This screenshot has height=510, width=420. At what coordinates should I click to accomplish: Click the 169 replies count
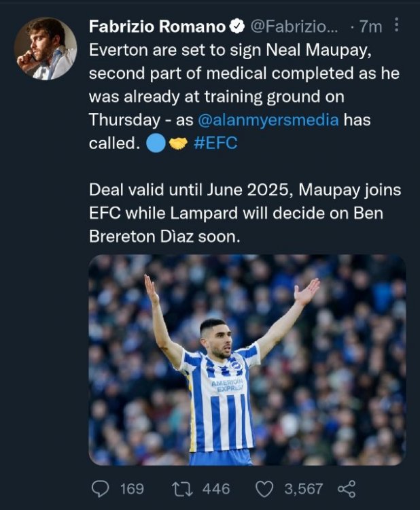132,488
